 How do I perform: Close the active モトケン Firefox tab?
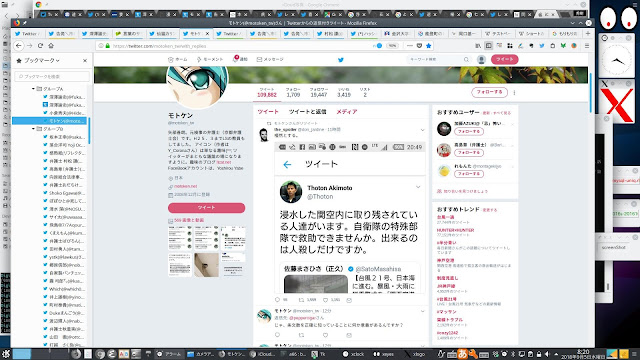point(207,33)
